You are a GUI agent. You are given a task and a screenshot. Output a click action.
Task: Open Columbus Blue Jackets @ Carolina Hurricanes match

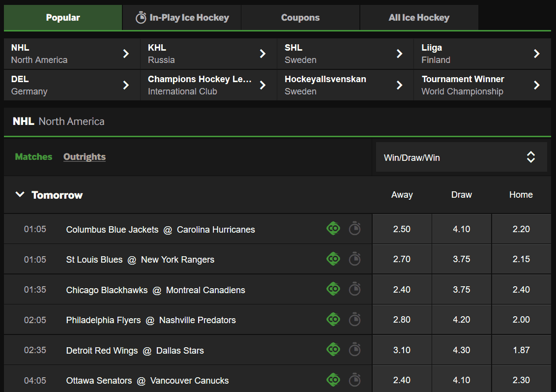click(160, 230)
